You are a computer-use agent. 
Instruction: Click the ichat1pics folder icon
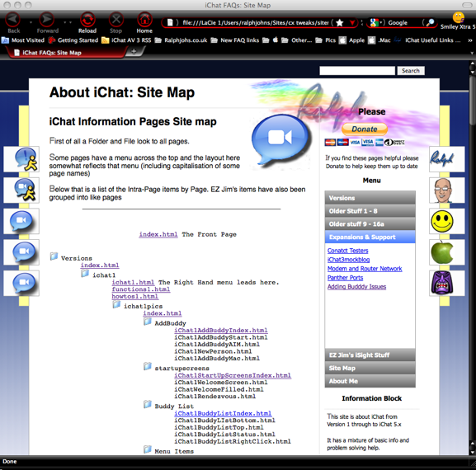pos(116,304)
